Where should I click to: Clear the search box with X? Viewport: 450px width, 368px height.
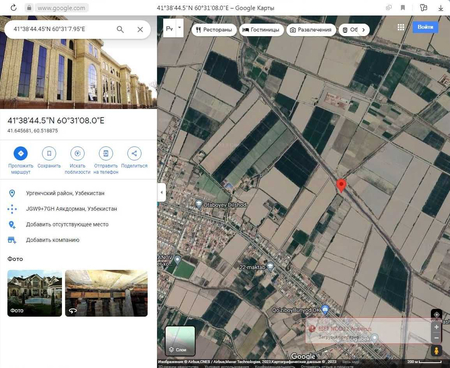click(x=140, y=29)
